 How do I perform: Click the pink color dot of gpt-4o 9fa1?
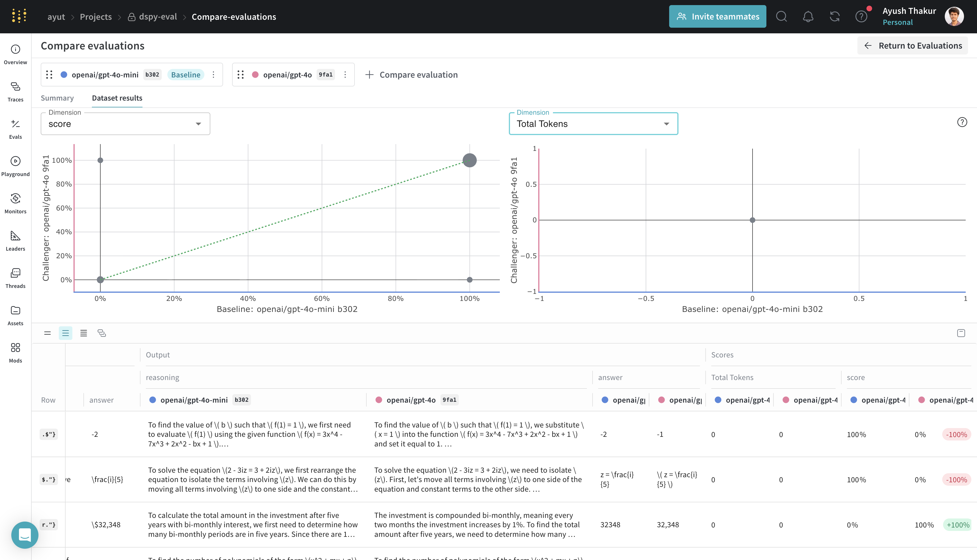(255, 75)
